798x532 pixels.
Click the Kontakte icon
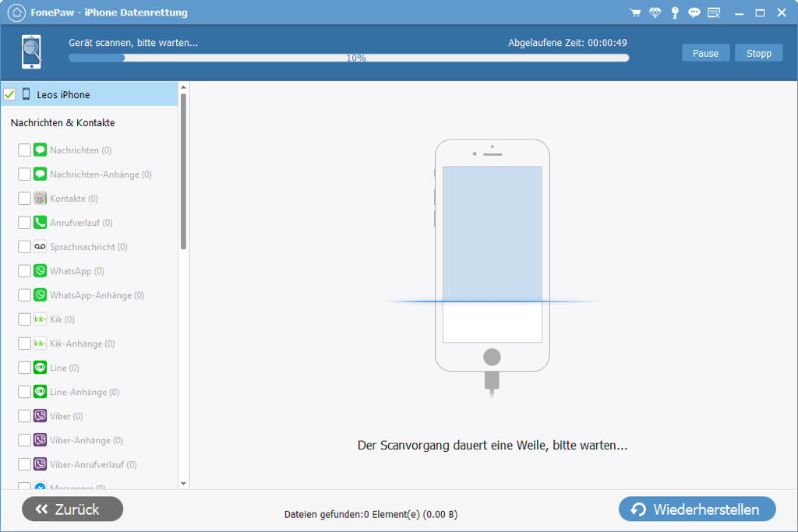coord(41,199)
